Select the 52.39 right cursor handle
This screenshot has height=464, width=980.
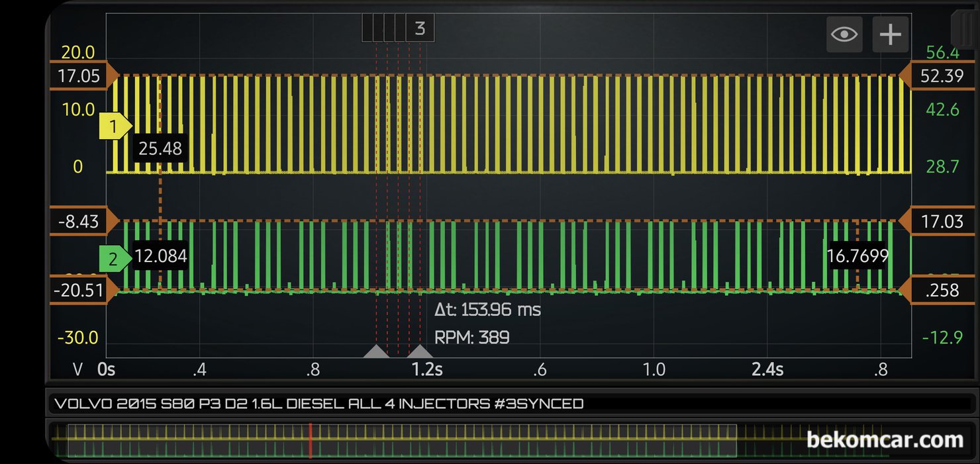[x=940, y=76]
